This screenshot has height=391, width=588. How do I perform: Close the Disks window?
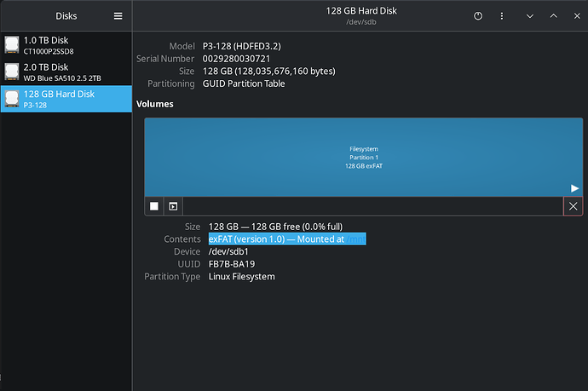[575, 16]
